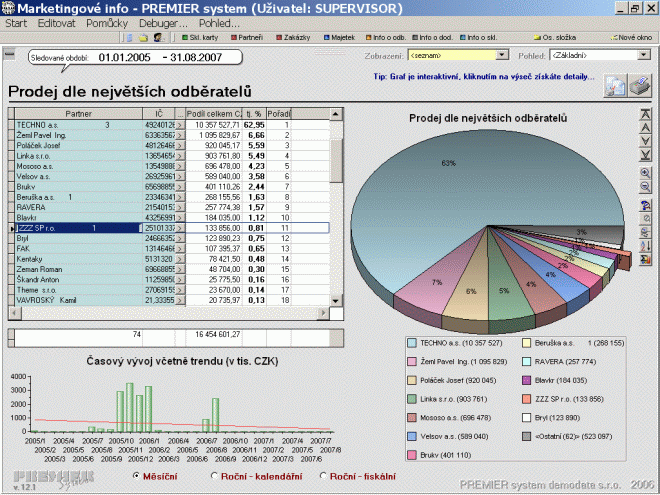Click table scrollbar up arrow
The height and width of the screenshot is (495, 660).
click(x=336, y=114)
